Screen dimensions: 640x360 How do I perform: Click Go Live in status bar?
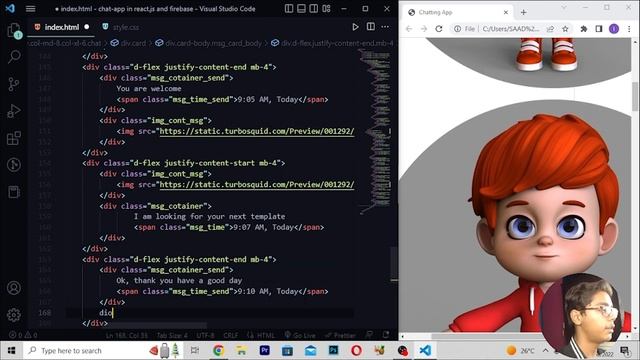coord(300,336)
